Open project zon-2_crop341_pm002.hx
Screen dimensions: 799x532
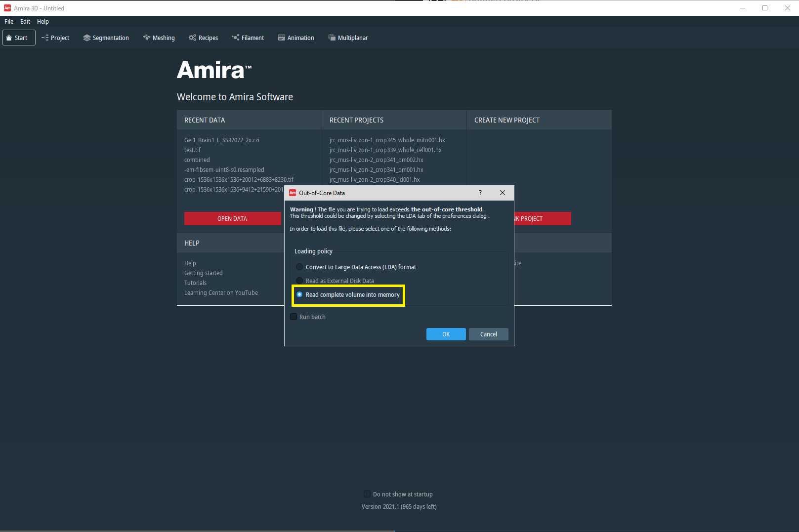[x=376, y=160]
